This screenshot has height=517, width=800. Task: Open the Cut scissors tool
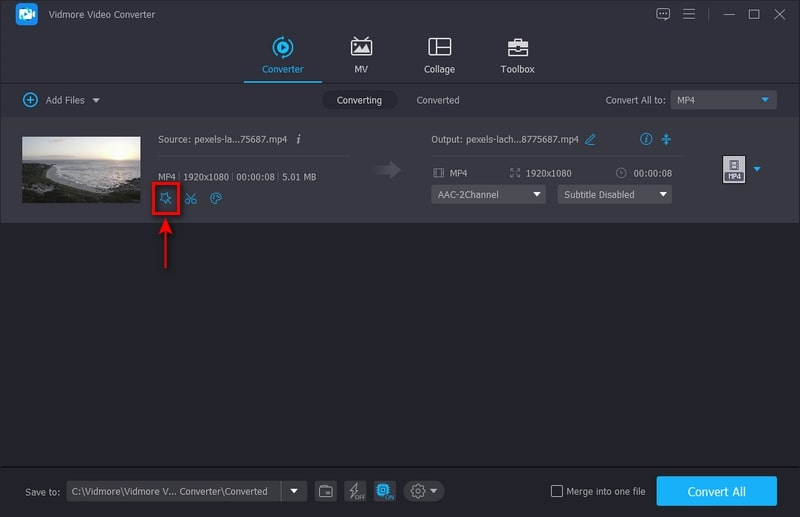point(190,198)
